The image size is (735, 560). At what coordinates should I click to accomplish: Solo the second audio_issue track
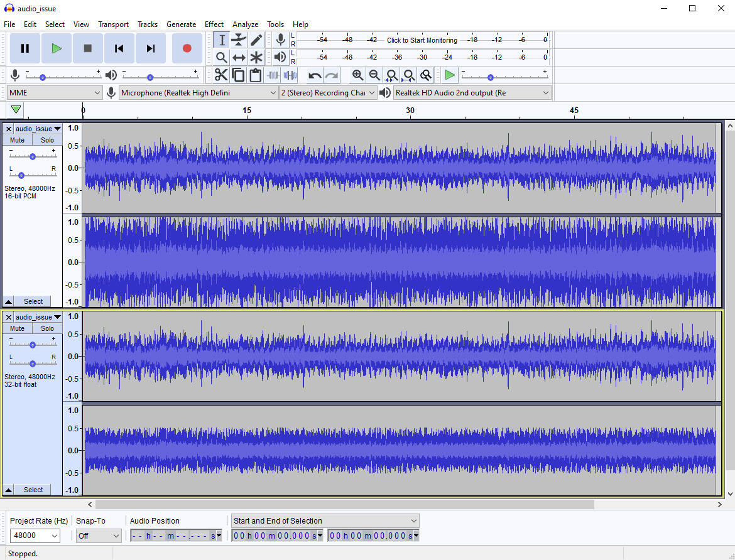47,328
